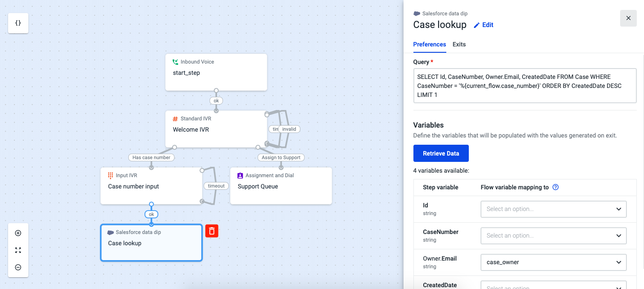This screenshot has width=644, height=289.
Task: Click the timeout exit label on Case number input
Action: pos(216,186)
